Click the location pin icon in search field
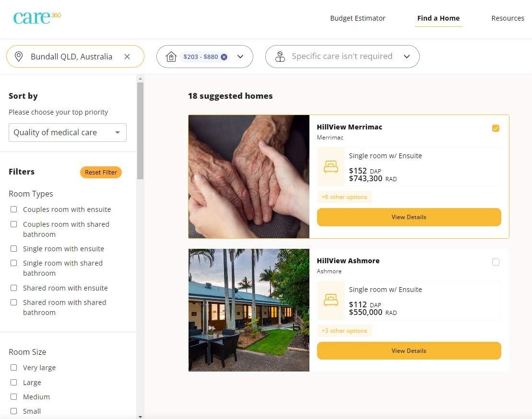The height and width of the screenshot is (419, 532). point(18,56)
